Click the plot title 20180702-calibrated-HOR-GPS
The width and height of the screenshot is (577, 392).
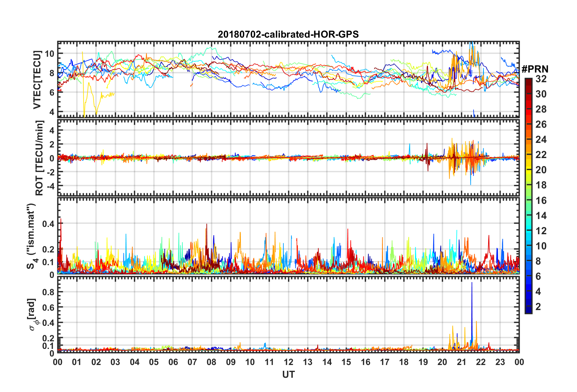coord(288,34)
